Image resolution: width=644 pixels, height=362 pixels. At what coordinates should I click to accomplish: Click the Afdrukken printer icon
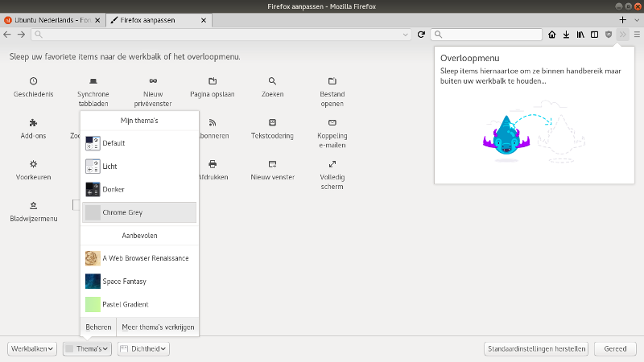pos(213,164)
